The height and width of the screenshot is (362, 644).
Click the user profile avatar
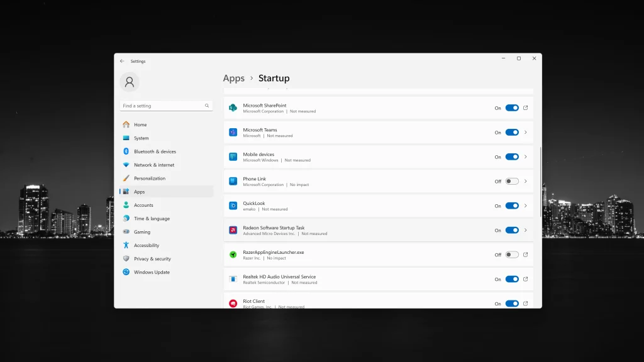tap(130, 82)
